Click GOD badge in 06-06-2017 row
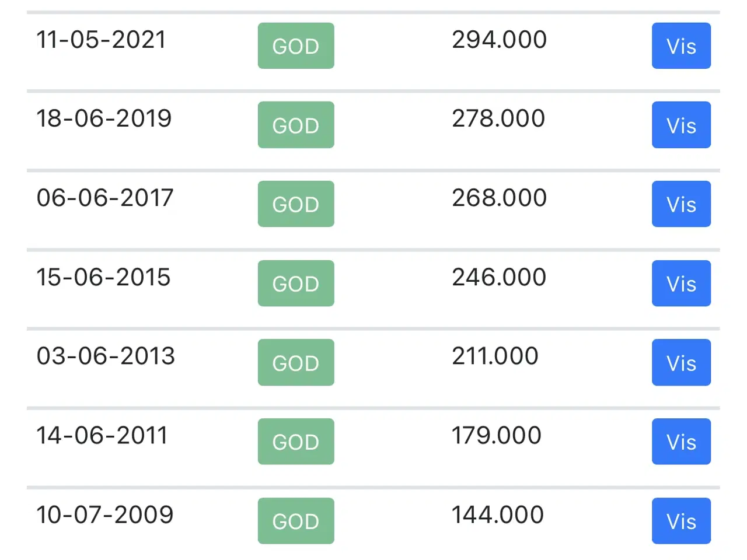Screen dimensions: 747x560 tap(296, 204)
